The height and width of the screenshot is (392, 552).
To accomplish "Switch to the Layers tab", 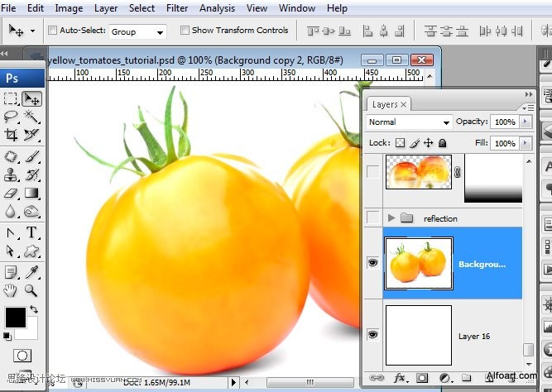I will pos(388,104).
